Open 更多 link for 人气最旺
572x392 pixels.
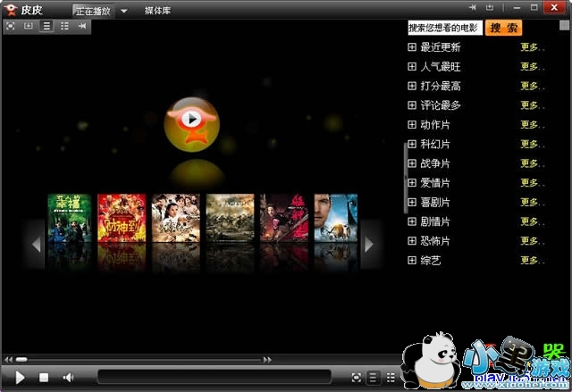(532, 66)
